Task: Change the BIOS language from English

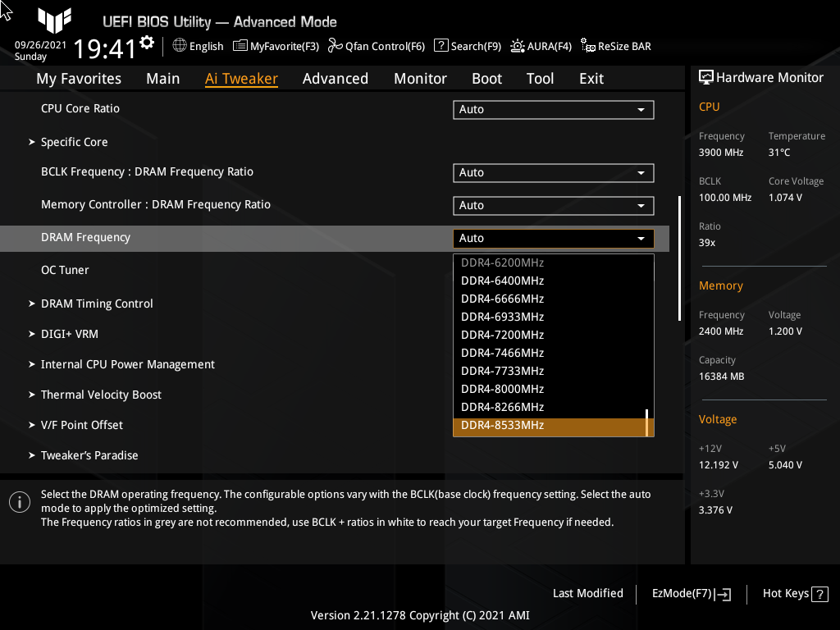Action: click(x=197, y=46)
